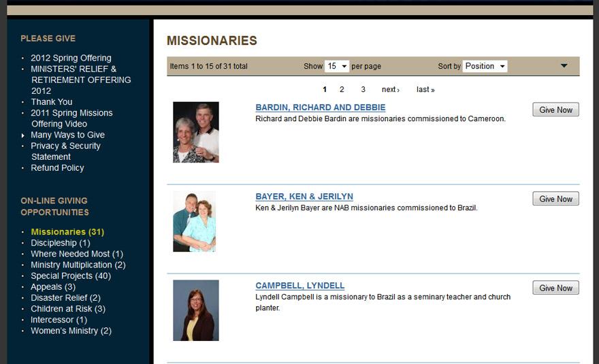
Task: Select Appeals (3) category
Action: 53,287
